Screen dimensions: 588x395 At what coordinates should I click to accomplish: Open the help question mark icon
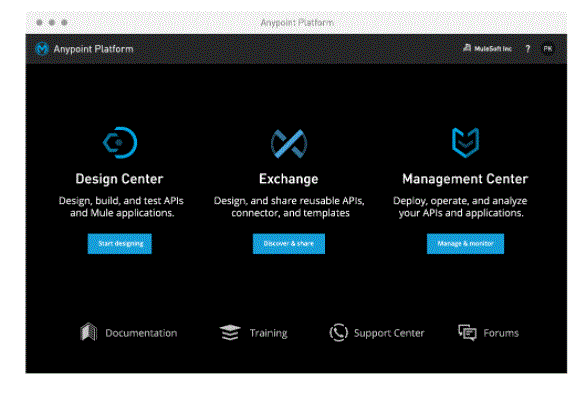click(x=528, y=49)
